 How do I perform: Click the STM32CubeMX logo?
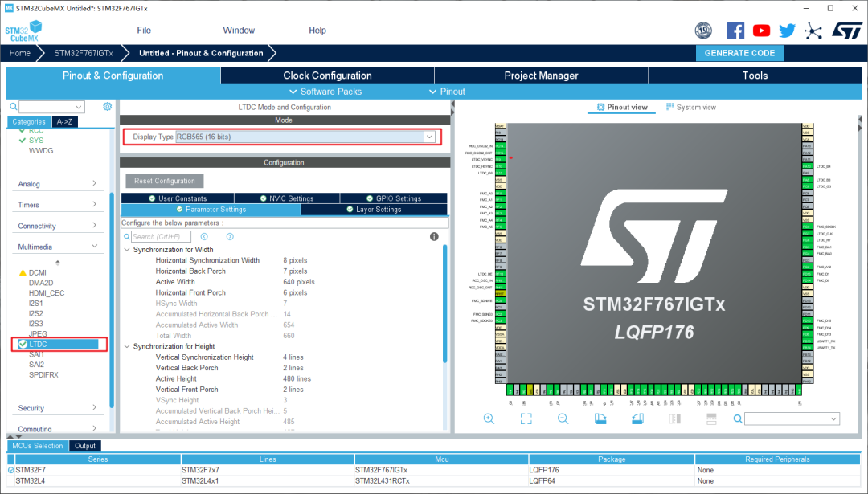pyautogui.click(x=24, y=31)
